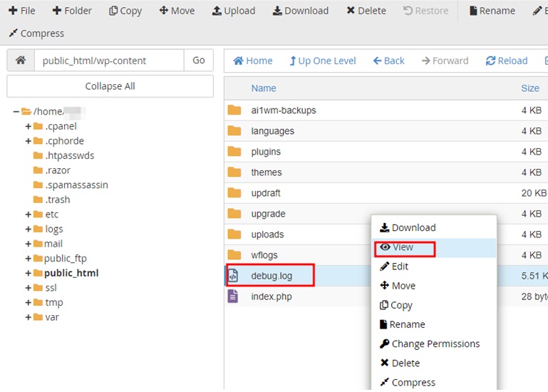Click the home icon beside path field

[21, 60]
